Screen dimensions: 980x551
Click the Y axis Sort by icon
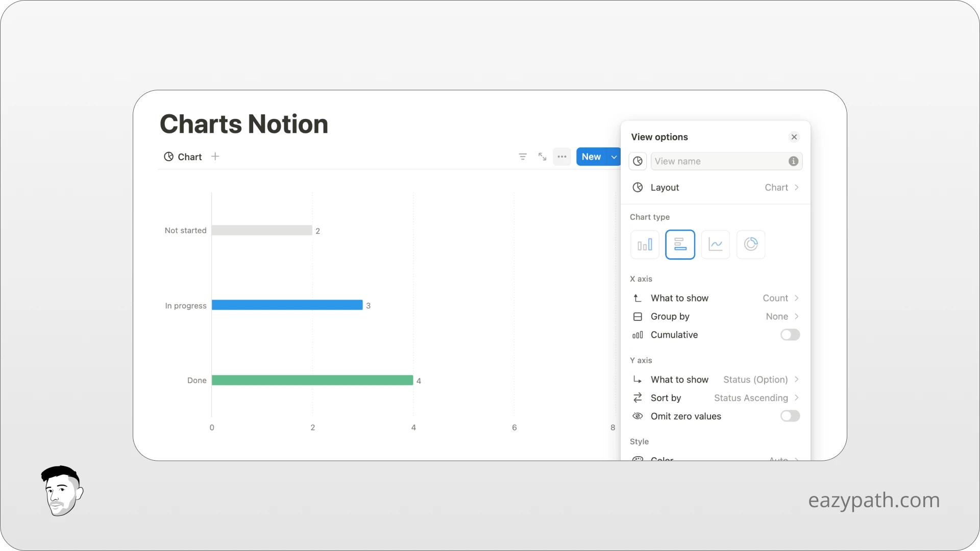(638, 397)
